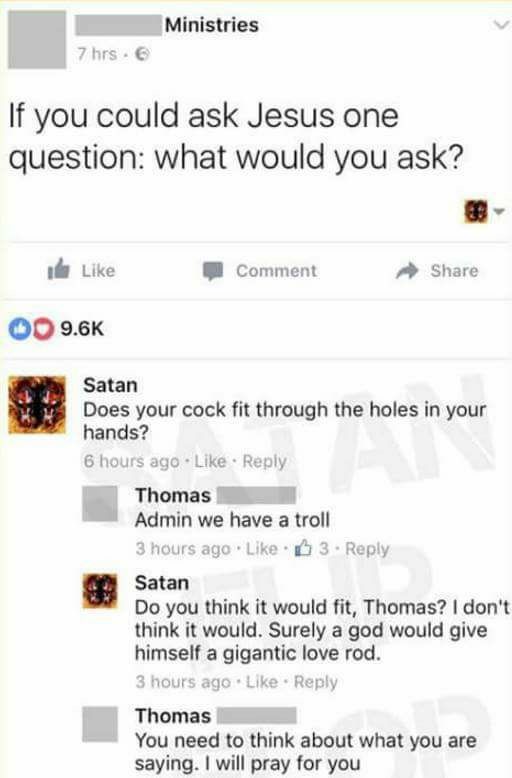Reply to the 'Admin we have a troll' comment

point(367,549)
